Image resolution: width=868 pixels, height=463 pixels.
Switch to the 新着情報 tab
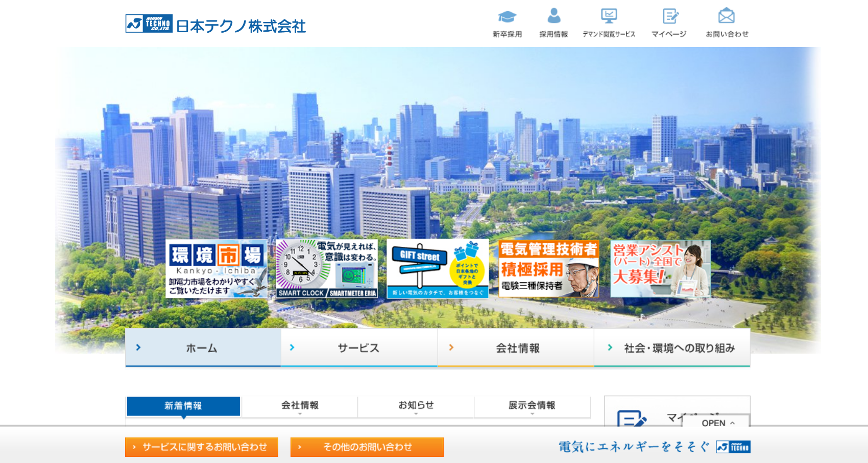(184, 406)
